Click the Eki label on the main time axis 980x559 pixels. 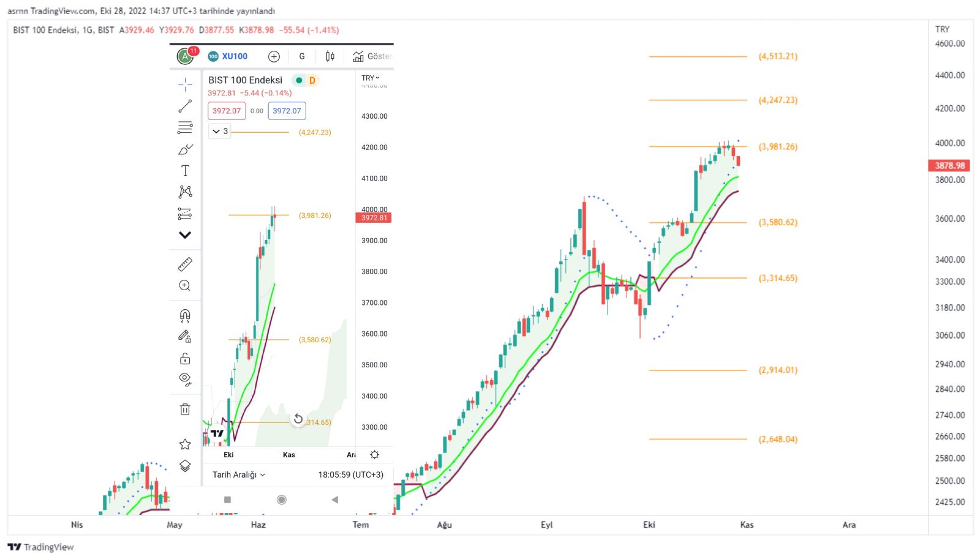(649, 525)
